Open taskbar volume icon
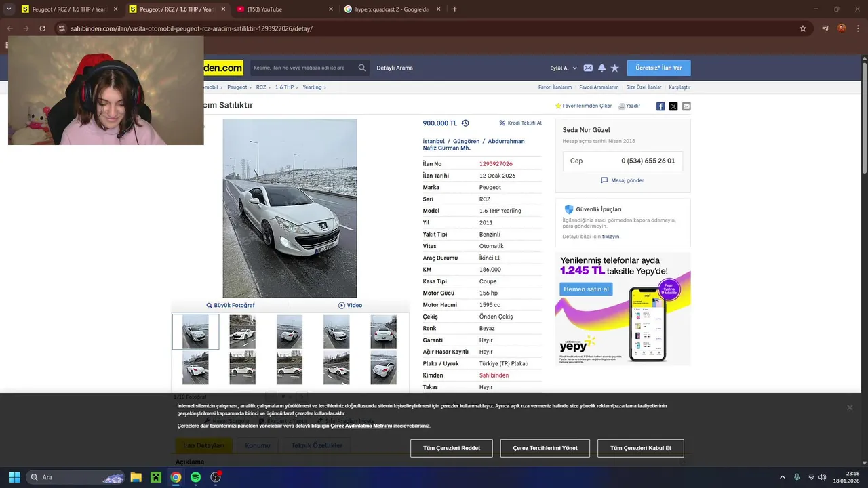868x488 pixels. click(x=823, y=477)
